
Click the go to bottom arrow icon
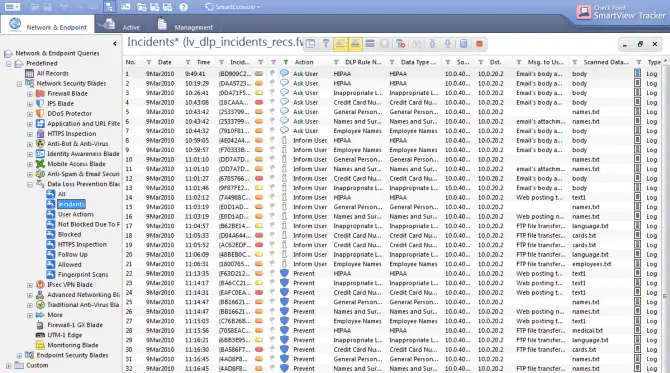coord(447,44)
